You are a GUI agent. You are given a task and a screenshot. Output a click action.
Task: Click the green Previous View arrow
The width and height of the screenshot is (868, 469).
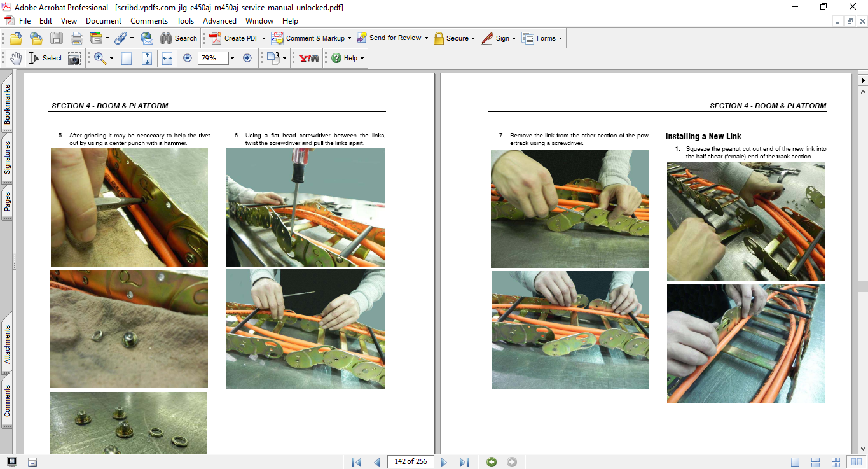(x=492, y=462)
